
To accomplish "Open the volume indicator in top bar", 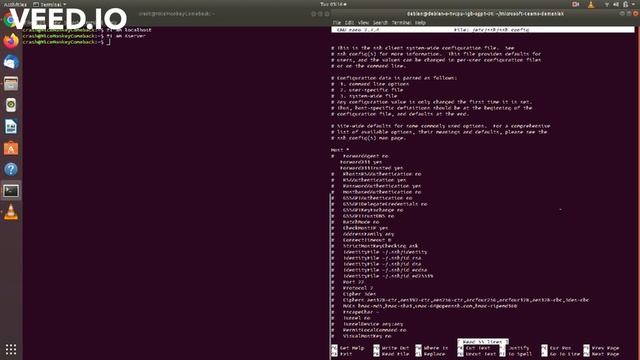I will (616, 4).
